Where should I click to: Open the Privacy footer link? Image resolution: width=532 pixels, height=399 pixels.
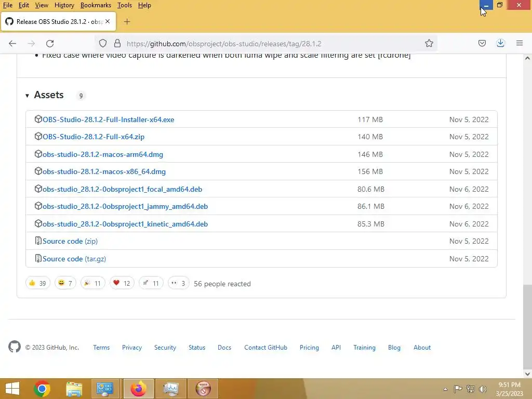tap(132, 348)
